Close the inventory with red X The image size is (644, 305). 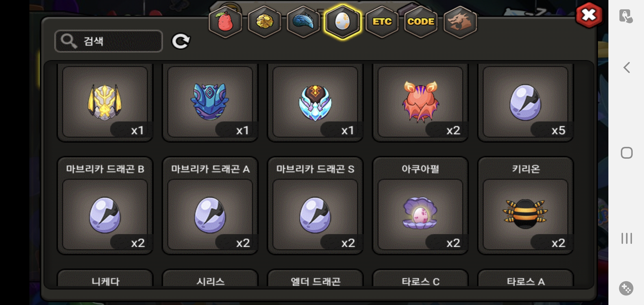[589, 15]
